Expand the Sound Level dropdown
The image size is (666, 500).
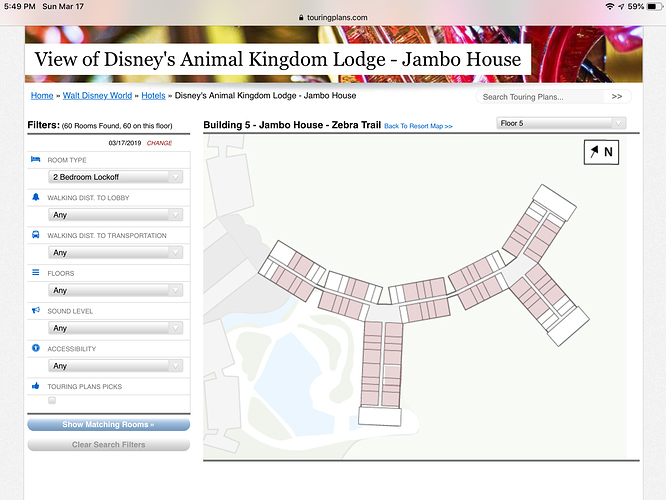[116, 328]
